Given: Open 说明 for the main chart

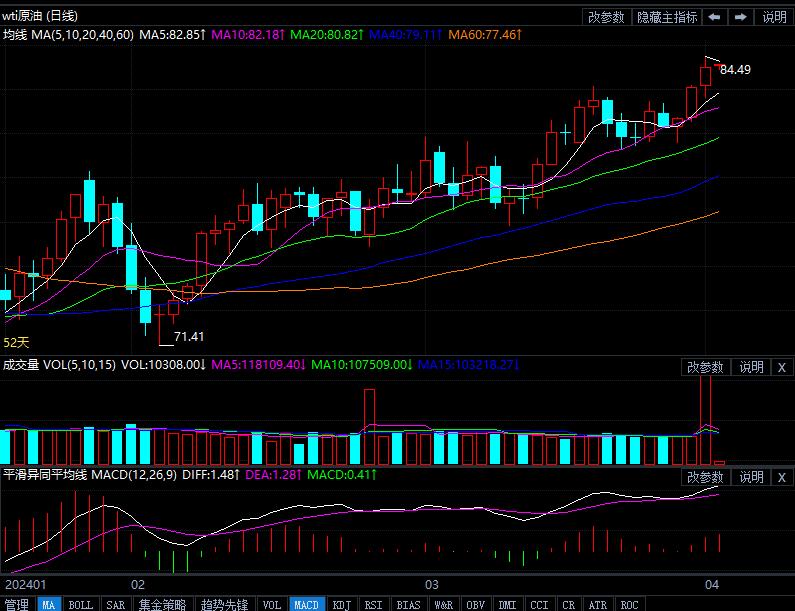Looking at the screenshot, I should pos(774,17).
